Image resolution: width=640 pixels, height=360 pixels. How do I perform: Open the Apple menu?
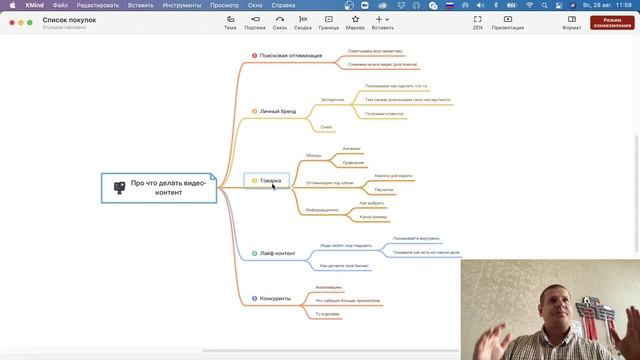pyautogui.click(x=12, y=5)
